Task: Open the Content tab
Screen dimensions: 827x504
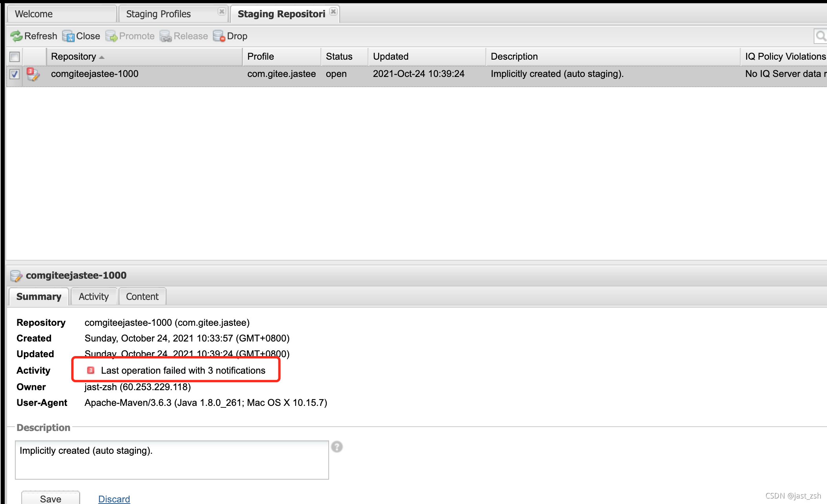Action: pyautogui.click(x=142, y=296)
